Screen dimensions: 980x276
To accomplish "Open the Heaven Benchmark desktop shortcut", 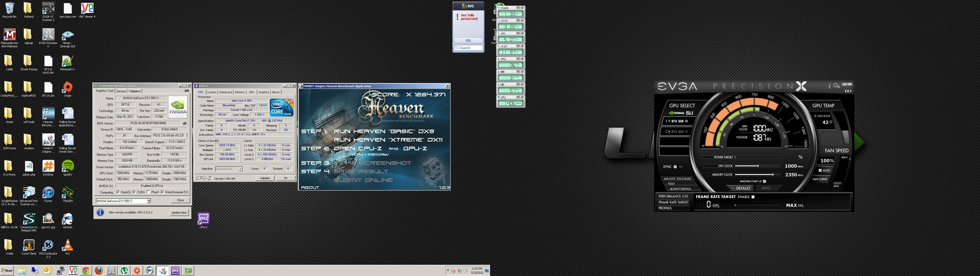I will pyautogui.click(x=48, y=117).
